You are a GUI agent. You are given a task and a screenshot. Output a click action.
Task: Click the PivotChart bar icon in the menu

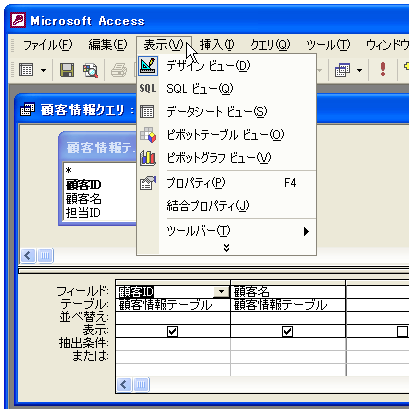point(148,158)
